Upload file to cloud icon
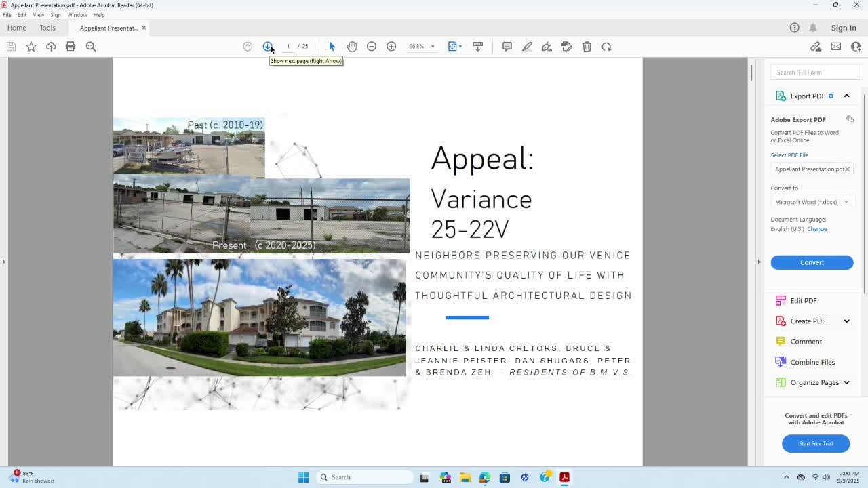Viewport: 868px width, 488px height. [51, 46]
